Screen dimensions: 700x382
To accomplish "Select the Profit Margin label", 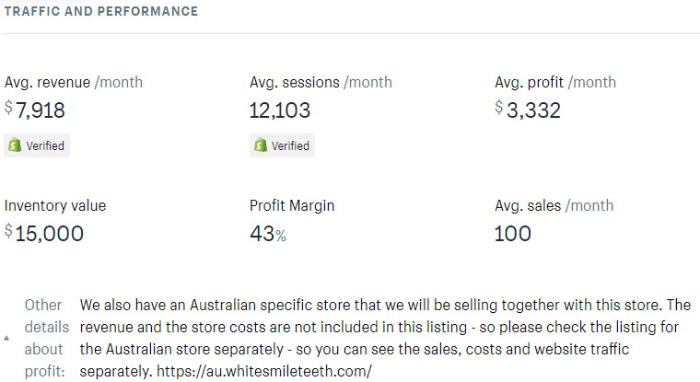I will pos(292,206).
